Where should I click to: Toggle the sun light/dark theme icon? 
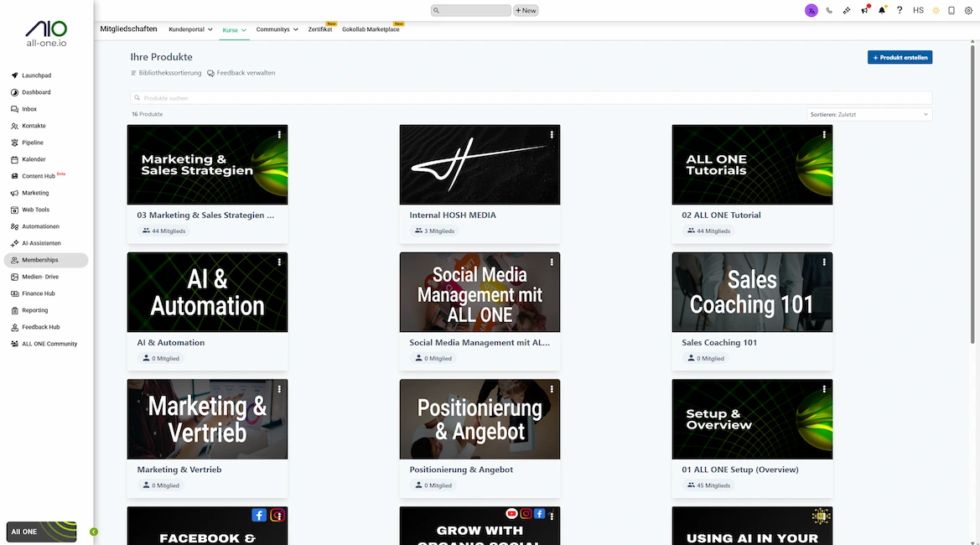pos(936,11)
